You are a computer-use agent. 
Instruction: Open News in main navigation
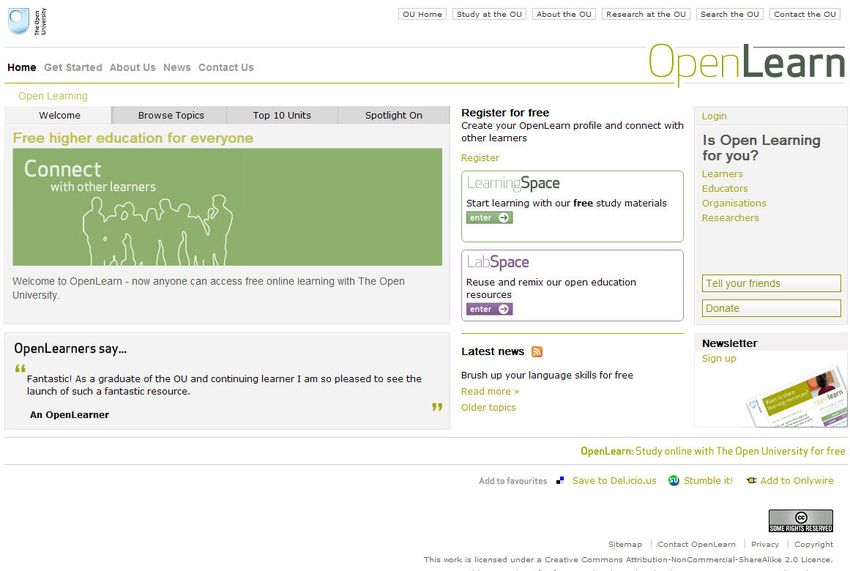pos(177,67)
